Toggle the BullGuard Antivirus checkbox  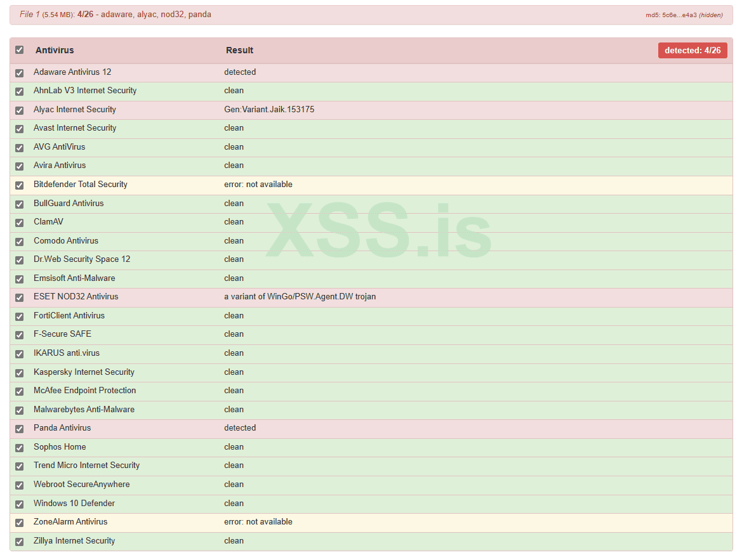pyautogui.click(x=19, y=205)
